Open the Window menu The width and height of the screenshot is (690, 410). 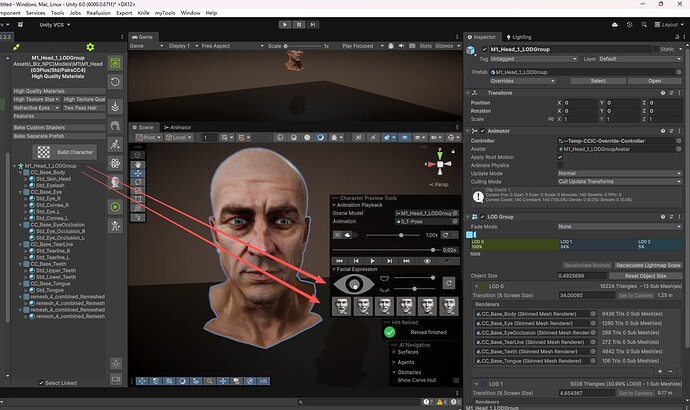[x=190, y=13]
